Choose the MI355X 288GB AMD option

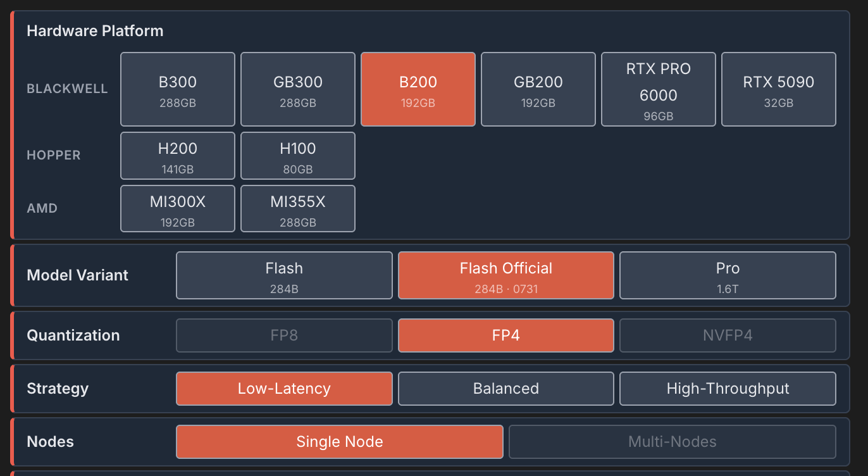[298, 209]
